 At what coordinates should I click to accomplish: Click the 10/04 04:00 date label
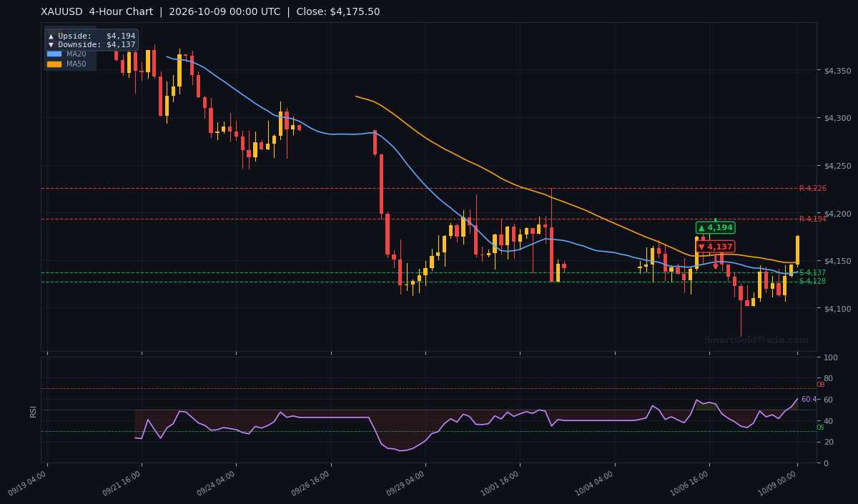(594, 483)
